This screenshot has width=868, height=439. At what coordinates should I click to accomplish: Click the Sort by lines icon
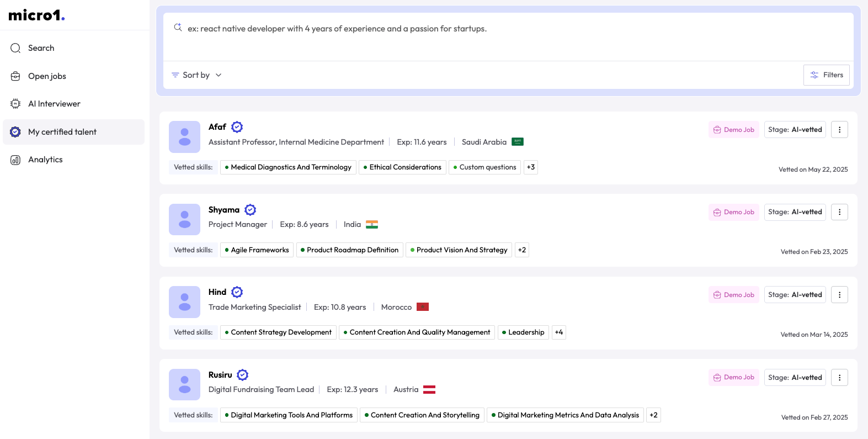[x=175, y=75]
